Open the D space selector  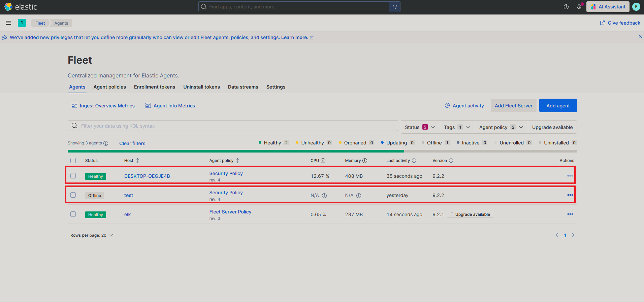tap(22, 23)
